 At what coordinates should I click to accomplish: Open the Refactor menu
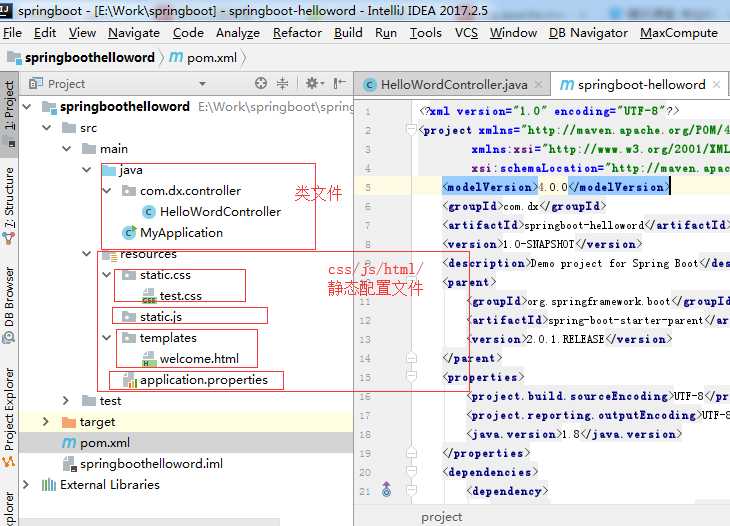[297, 33]
